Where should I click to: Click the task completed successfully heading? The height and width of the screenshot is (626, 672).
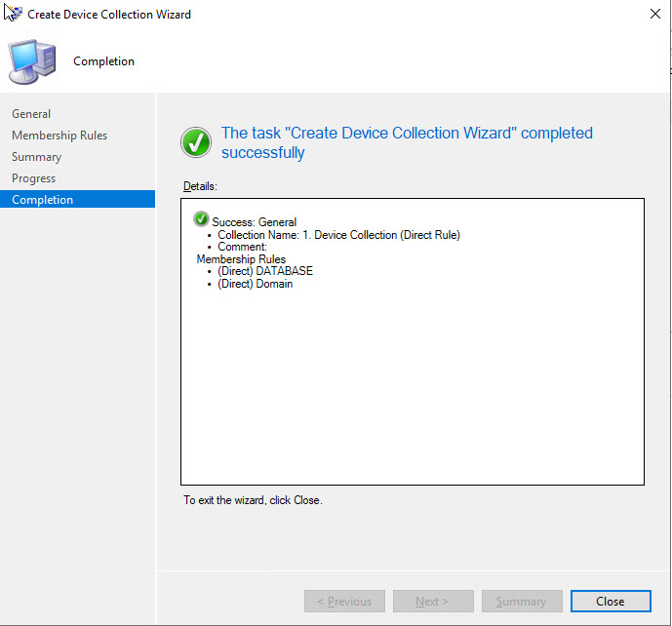point(407,142)
